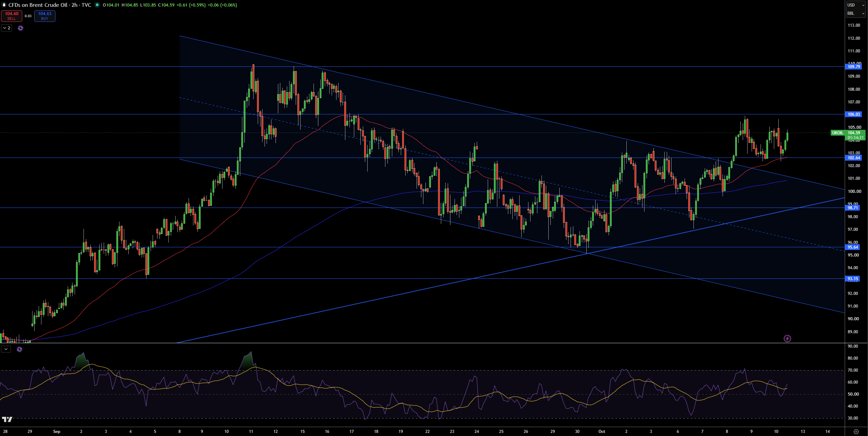Open the USD currency dropdown
The width and height of the screenshot is (868, 436).
[856, 5]
